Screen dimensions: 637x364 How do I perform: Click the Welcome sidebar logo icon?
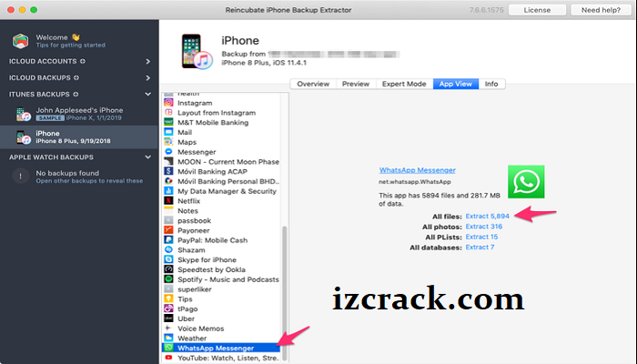click(x=20, y=41)
